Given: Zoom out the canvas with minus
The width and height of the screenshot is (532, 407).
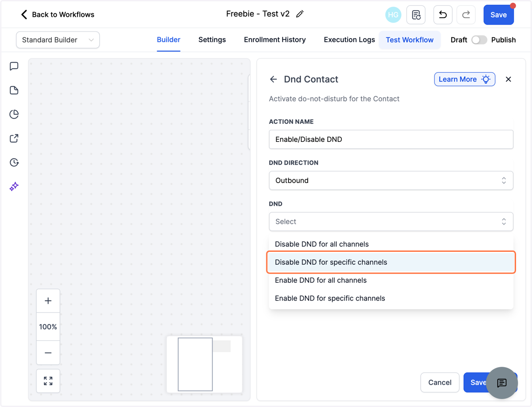Looking at the screenshot, I should [48, 353].
